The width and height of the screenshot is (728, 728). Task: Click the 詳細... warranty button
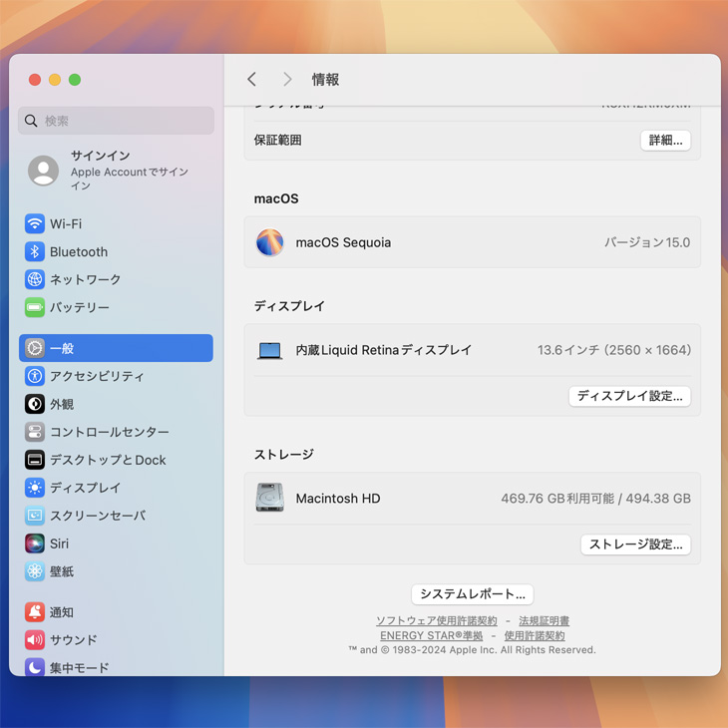coord(665,141)
